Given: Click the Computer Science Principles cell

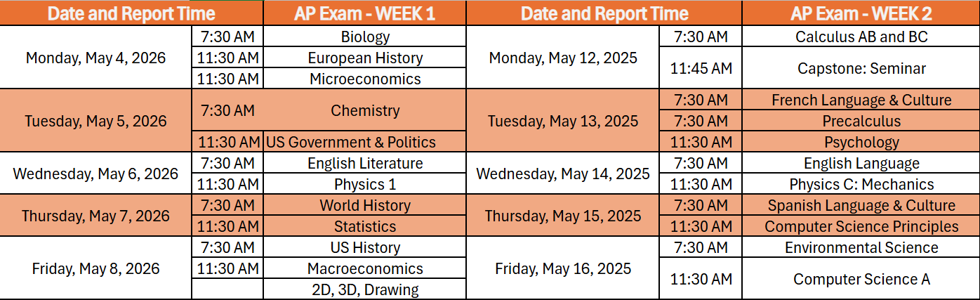Looking at the screenshot, I should point(861,226).
